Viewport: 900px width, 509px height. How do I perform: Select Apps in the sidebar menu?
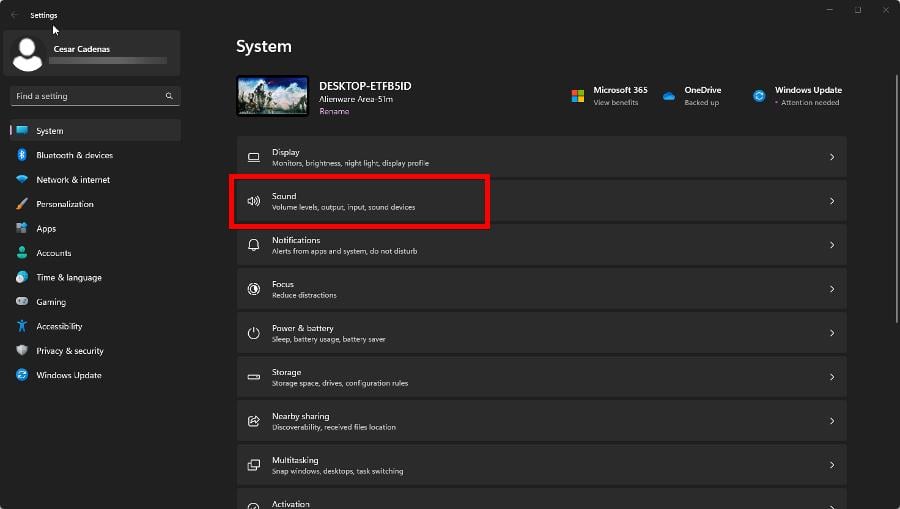46,229
